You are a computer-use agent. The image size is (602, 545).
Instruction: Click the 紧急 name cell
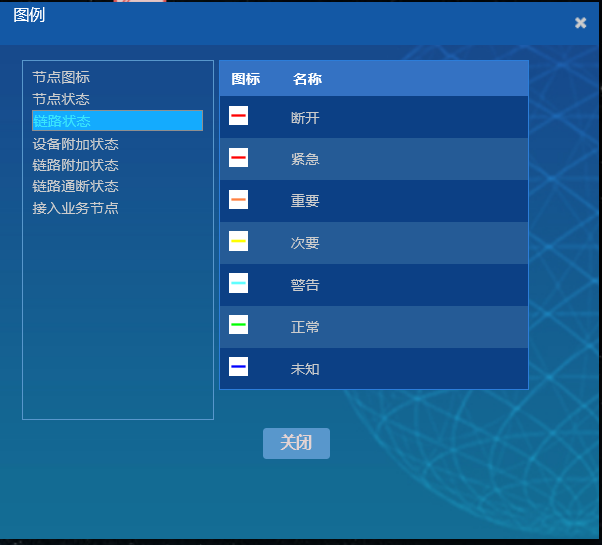[305, 159]
